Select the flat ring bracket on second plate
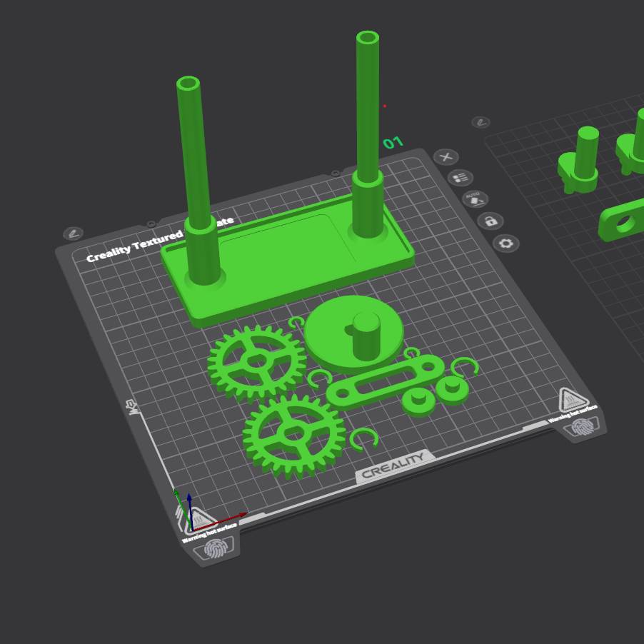Viewport: 644px width, 644px height. click(x=621, y=222)
